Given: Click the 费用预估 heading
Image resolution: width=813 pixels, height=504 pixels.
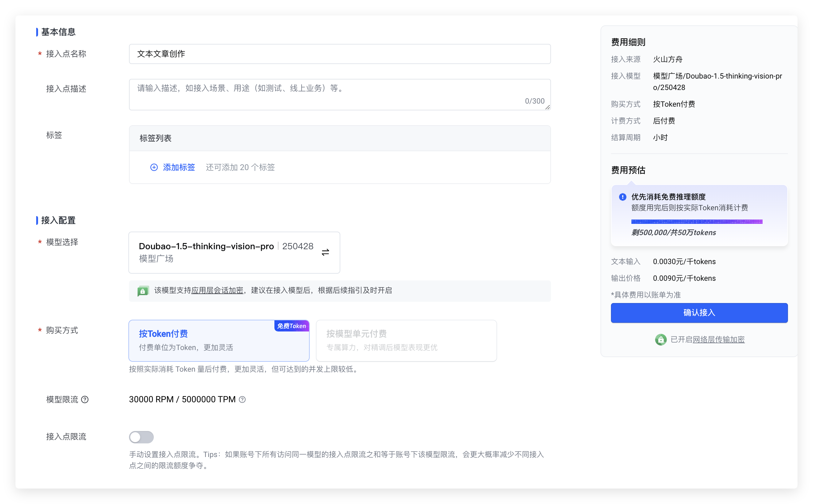Looking at the screenshot, I should tap(628, 170).
